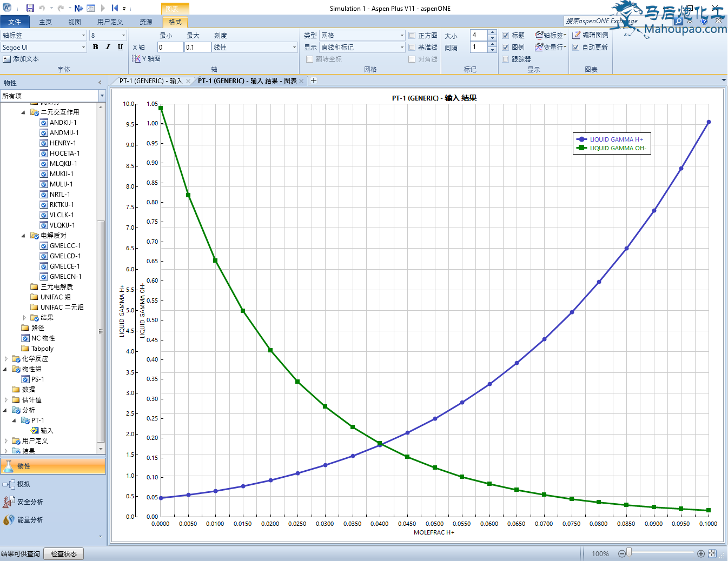
Task: Click the Save icon in quick access toolbar
Action: point(30,8)
